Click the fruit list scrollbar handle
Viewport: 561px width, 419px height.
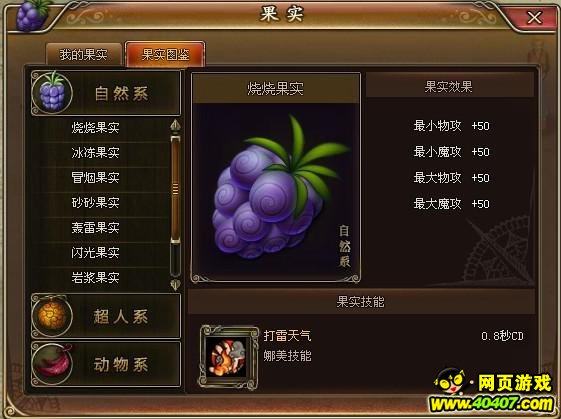[175, 189]
